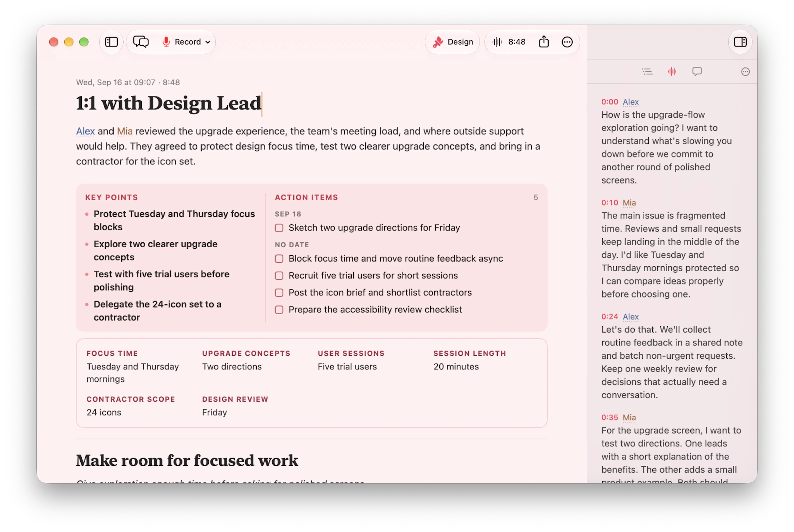
Task: Check 'Recruit five trial users for short sessions'
Action: (279, 276)
